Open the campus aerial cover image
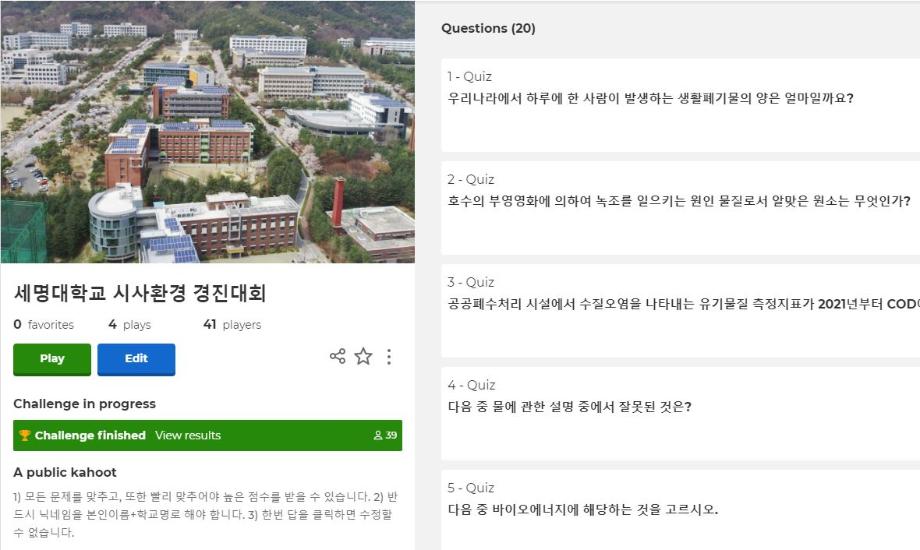The image size is (920, 550). click(208, 131)
